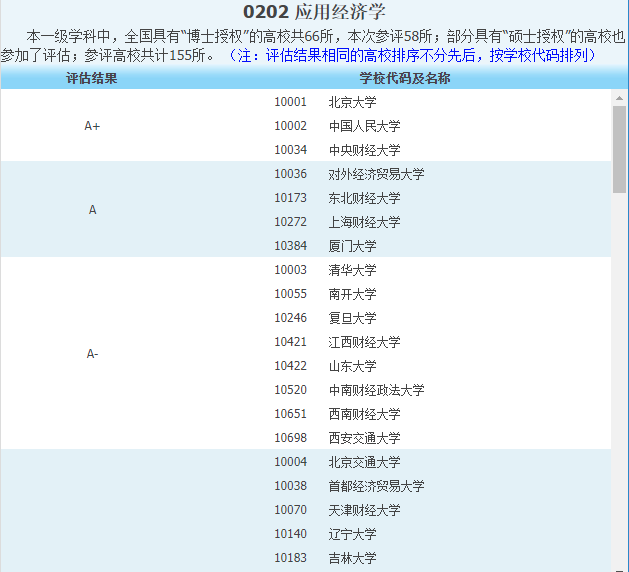Screen dimensions: 629x572
Task: Select school name 东北财经大学
Action: [364, 198]
